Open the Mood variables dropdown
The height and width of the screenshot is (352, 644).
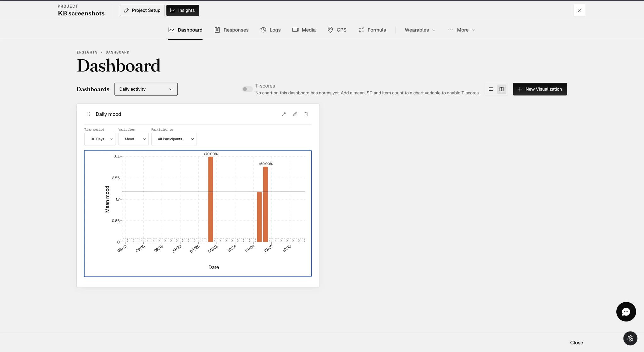[134, 139]
